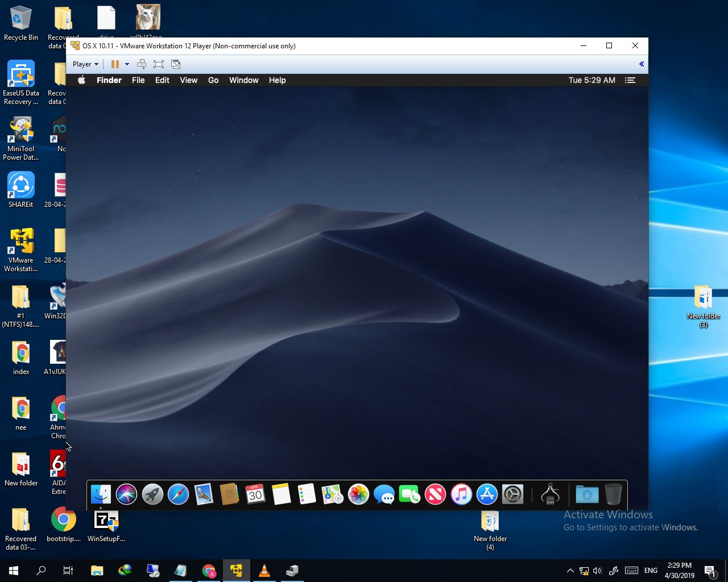Image resolution: width=728 pixels, height=582 pixels.
Task: Switch to Chrome on the taskbar
Action: [209, 571]
